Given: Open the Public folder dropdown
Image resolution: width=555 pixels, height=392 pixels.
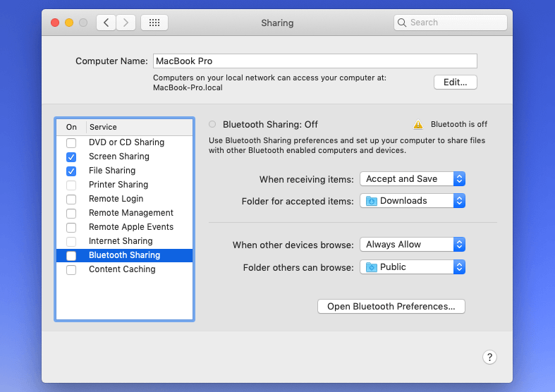Looking at the screenshot, I should click(x=413, y=267).
